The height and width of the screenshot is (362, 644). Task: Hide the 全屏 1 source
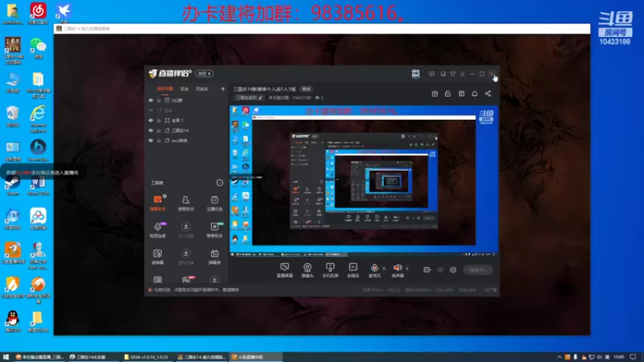click(151, 120)
